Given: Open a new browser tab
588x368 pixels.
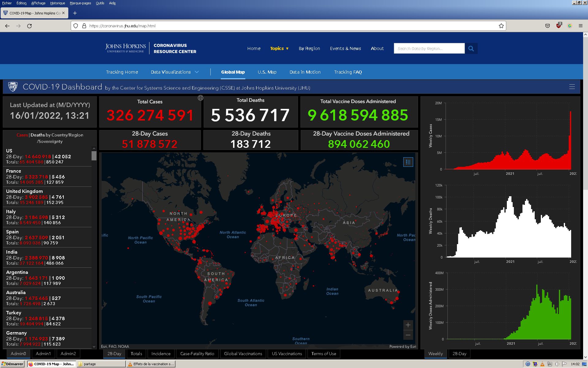Looking at the screenshot, I should pos(75,13).
